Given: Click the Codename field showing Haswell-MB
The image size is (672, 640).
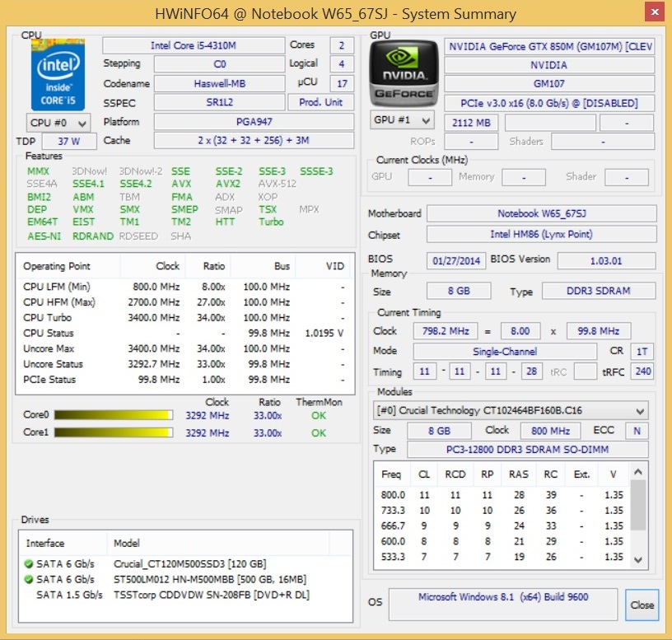Looking at the screenshot, I should coord(219,83).
